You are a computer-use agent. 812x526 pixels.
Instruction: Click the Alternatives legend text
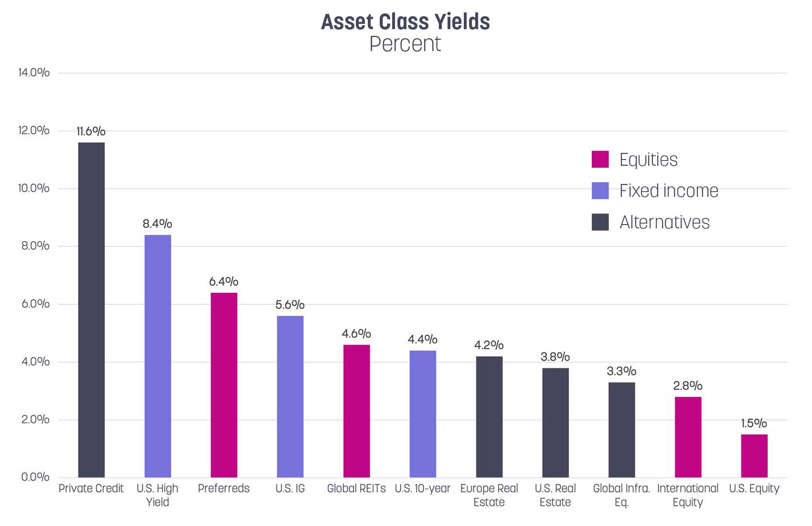[664, 222]
